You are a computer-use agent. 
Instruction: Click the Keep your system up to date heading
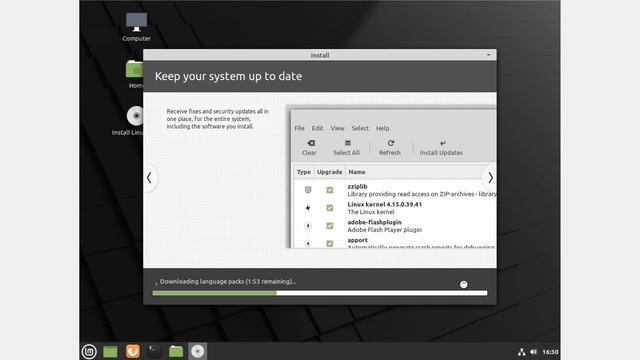[228, 76]
